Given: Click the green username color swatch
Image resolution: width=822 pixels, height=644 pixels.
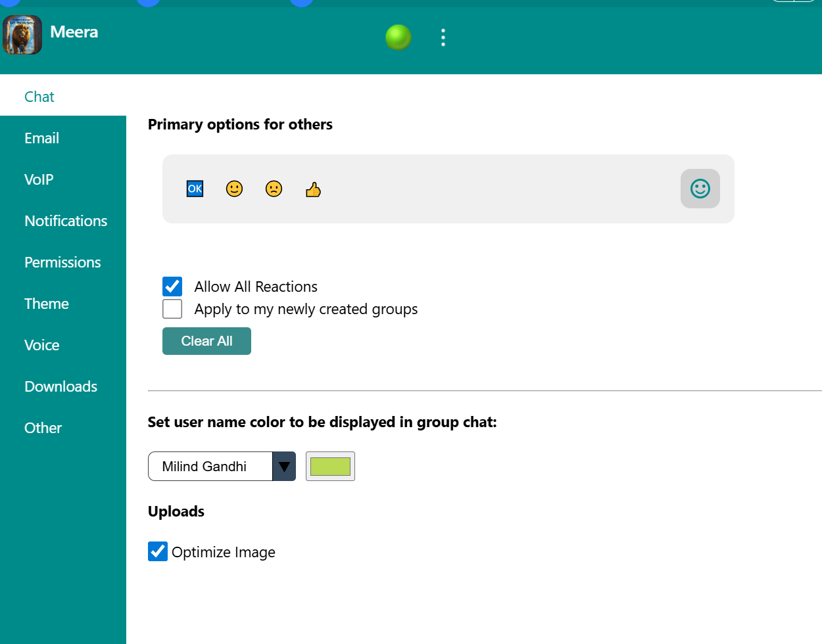Looking at the screenshot, I should (329, 466).
